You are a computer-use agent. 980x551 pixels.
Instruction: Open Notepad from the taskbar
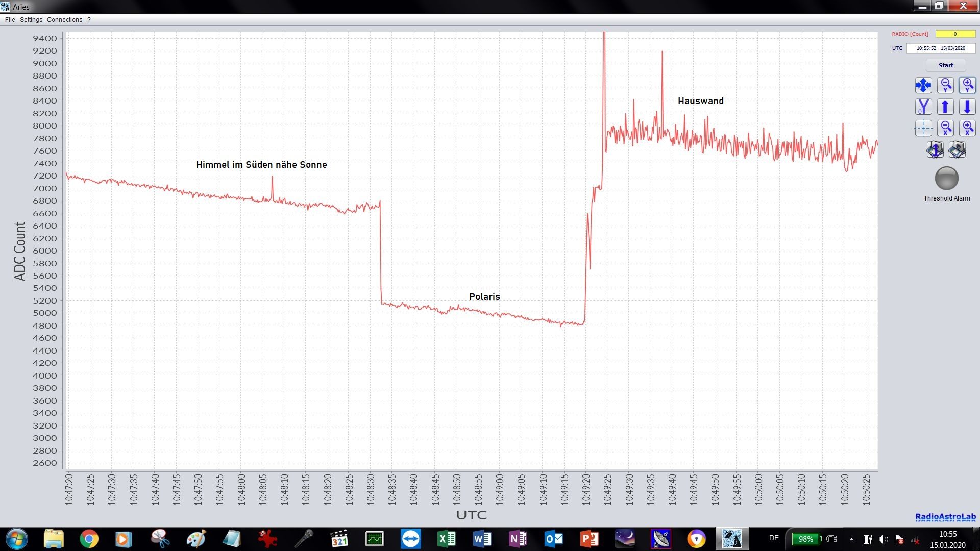click(x=232, y=539)
